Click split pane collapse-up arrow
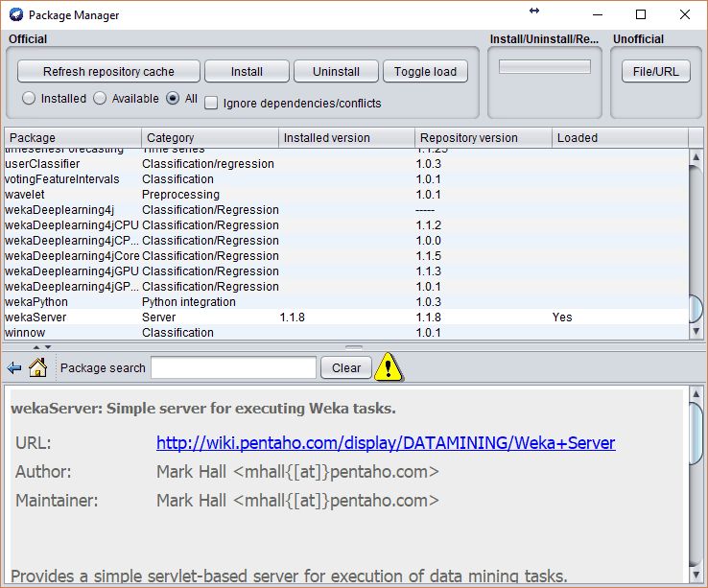The height and width of the screenshot is (588, 708). (36, 347)
